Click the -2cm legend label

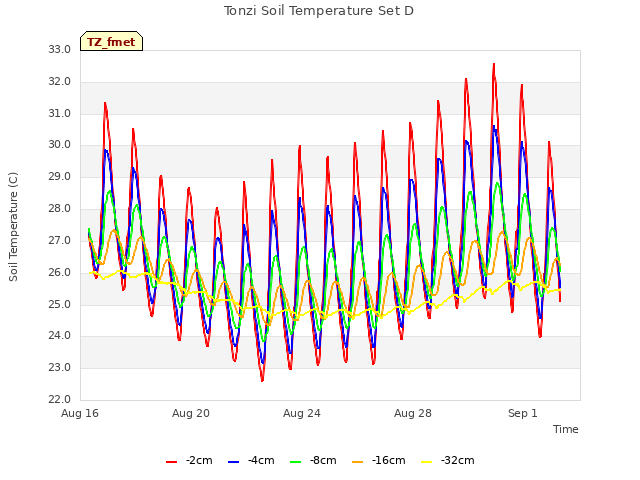[x=199, y=460]
